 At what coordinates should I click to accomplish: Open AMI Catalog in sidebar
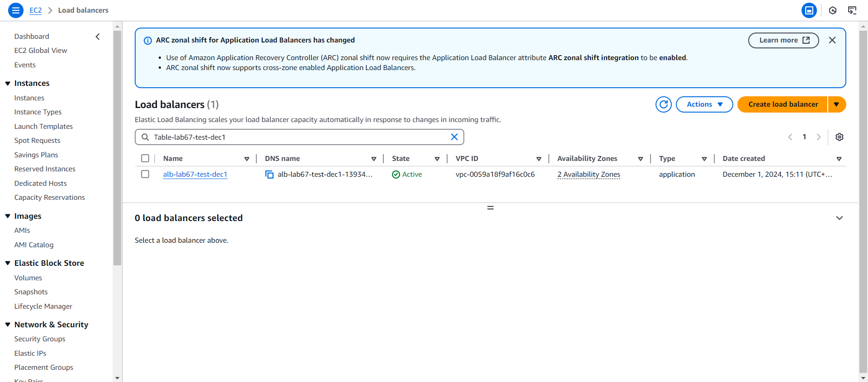click(34, 245)
